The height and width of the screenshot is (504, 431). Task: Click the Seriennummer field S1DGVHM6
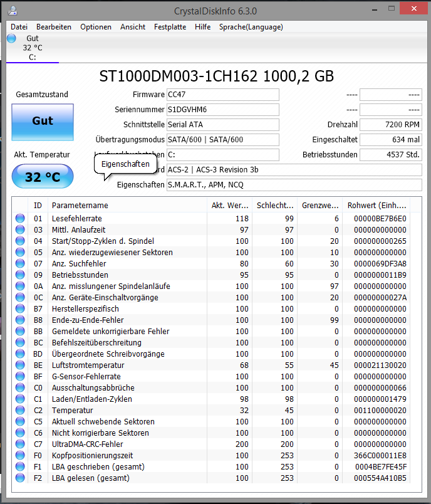click(x=223, y=110)
